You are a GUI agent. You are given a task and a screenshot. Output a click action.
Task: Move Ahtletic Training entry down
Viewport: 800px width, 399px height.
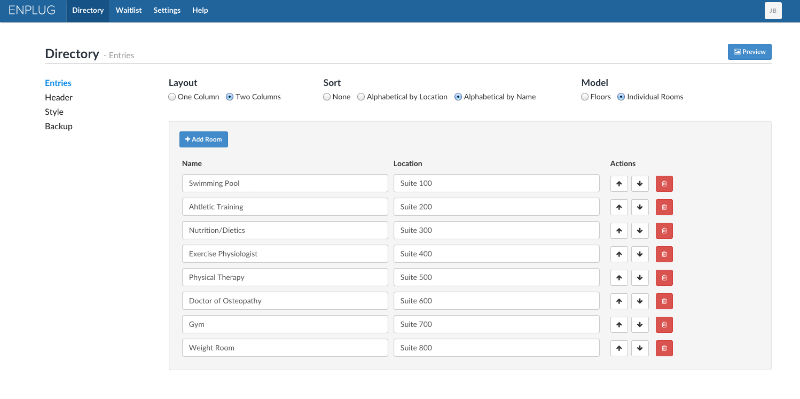coord(640,207)
